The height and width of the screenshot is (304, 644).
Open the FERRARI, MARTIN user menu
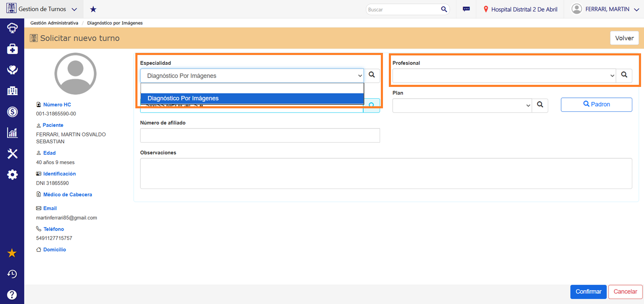point(606,9)
